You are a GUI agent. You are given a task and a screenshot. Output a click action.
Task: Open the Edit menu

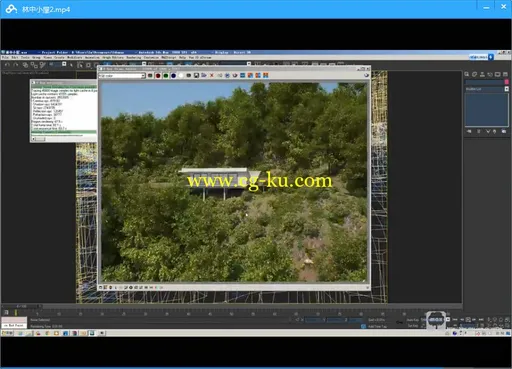pos(15,58)
